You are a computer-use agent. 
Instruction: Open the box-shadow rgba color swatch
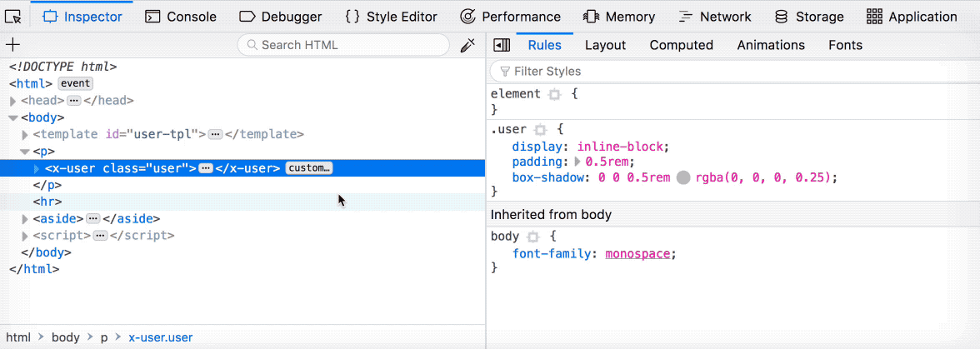pos(683,177)
